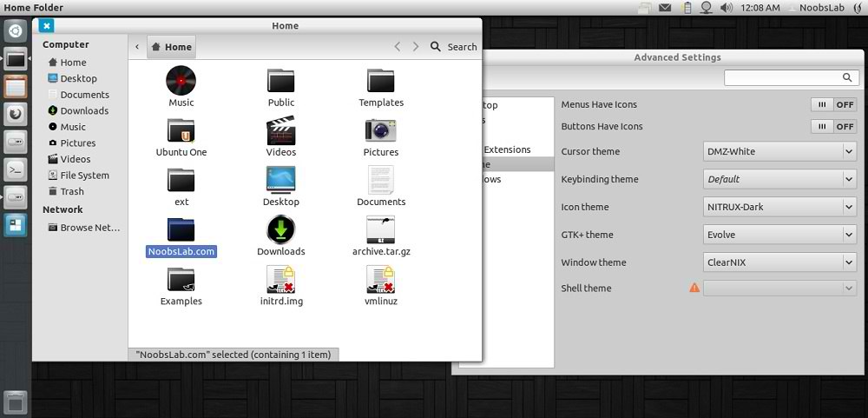
Task: Open the battery indicator in top panel
Action: coord(687,8)
